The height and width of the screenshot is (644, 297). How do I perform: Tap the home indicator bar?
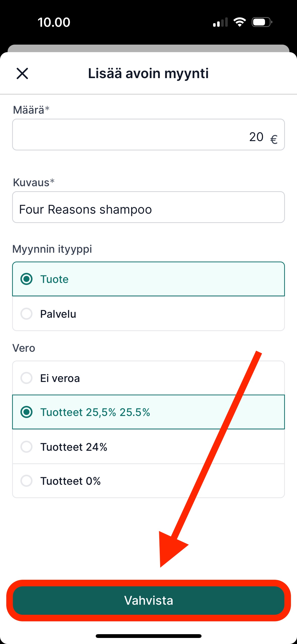tap(148, 636)
